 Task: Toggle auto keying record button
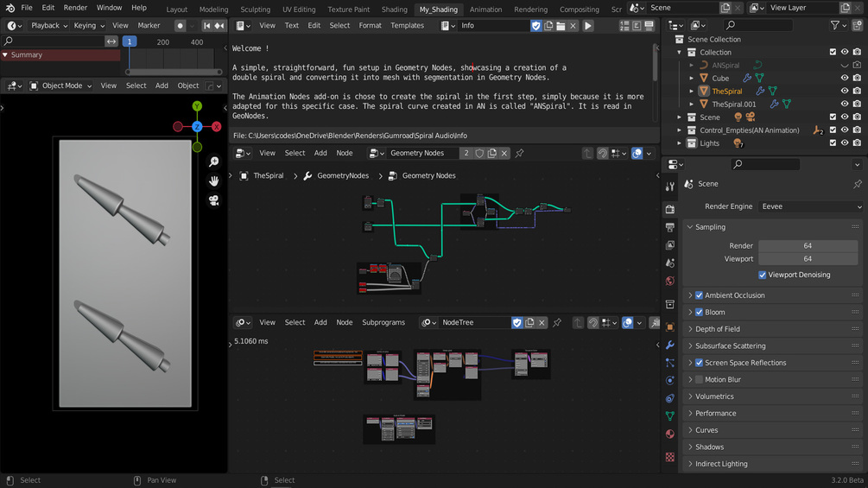tap(180, 25)
